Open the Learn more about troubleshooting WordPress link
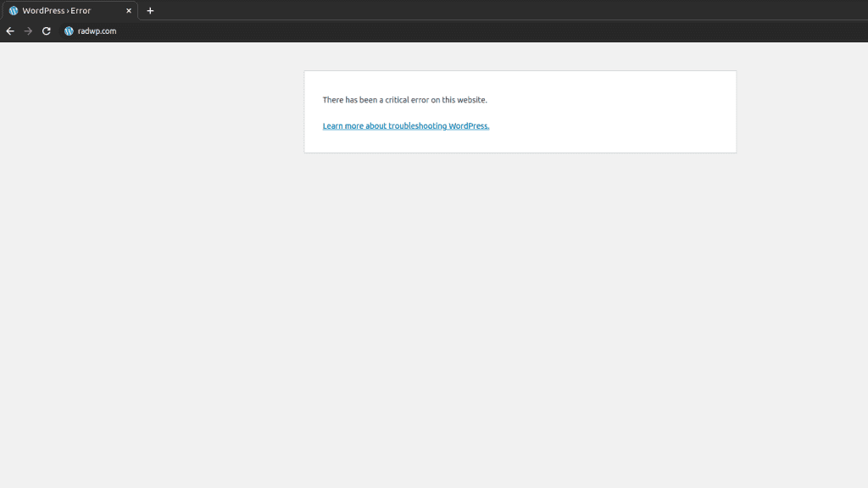 tap(405, 126)
